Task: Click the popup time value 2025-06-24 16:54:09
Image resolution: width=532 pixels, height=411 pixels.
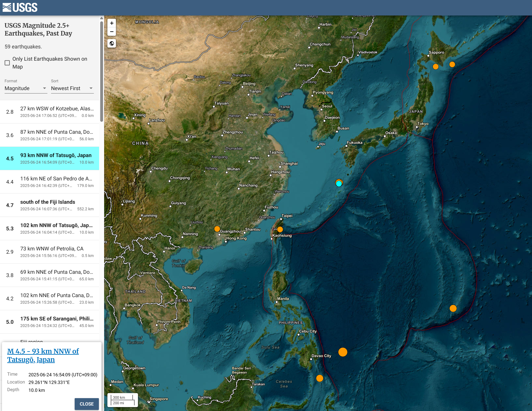Action: pyautogui.click(x=63, y=375)
